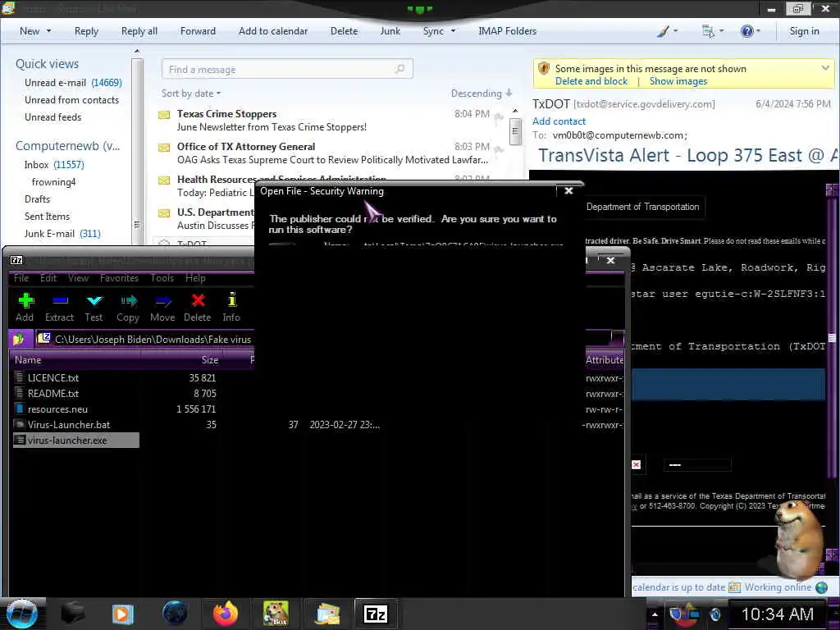
Task: Click Delete and block link
Action: [x=591, y=81]
